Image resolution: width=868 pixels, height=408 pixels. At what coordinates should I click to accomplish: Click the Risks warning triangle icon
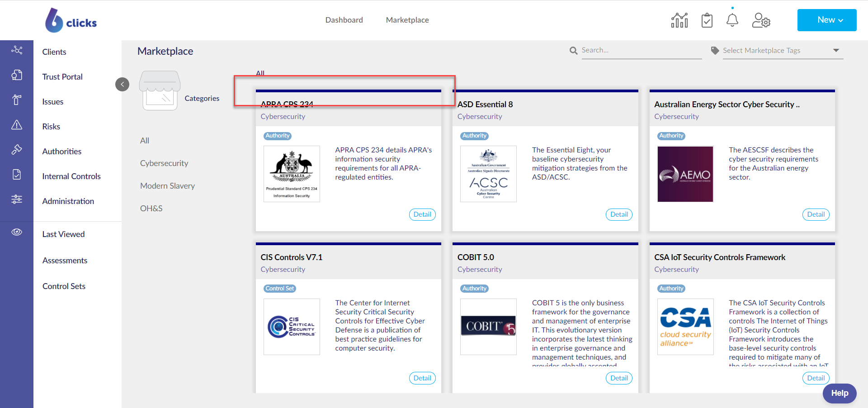coord(17,125)
